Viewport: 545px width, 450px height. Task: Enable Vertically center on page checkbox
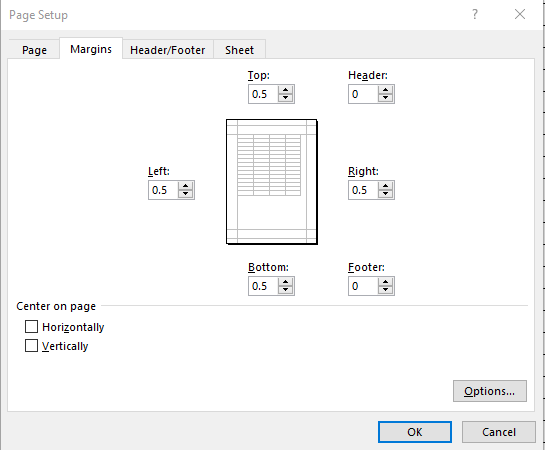31,346
